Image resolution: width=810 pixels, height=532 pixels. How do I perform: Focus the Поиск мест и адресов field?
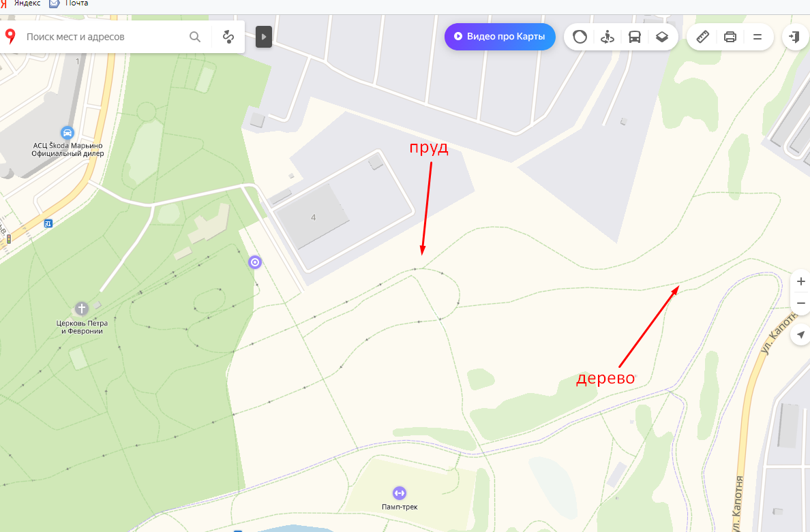[x=104, y=37]
